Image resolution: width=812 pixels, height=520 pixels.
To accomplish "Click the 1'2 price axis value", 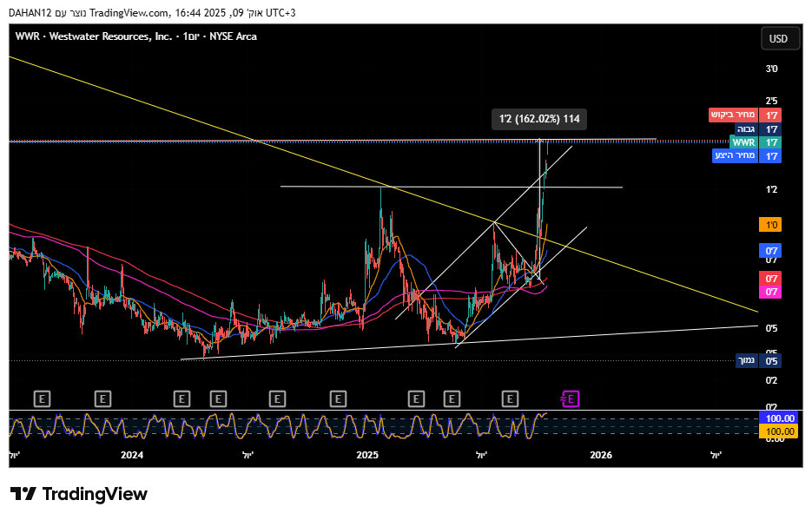I will coord(771,189).
